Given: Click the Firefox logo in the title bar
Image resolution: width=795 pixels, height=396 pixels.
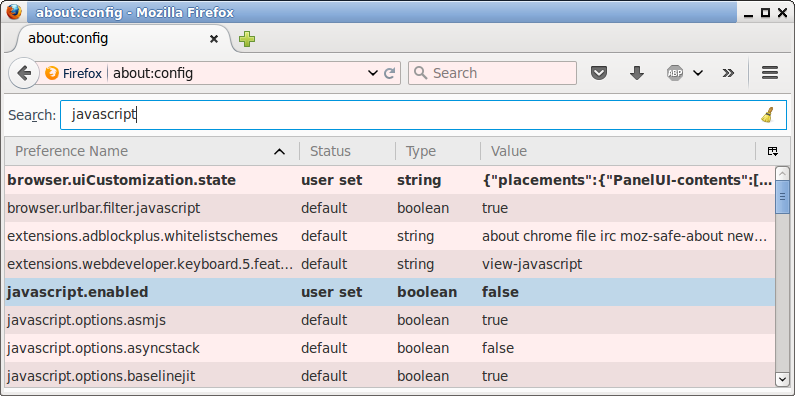Looking at the screenshot, I should [x=14, y=12].
